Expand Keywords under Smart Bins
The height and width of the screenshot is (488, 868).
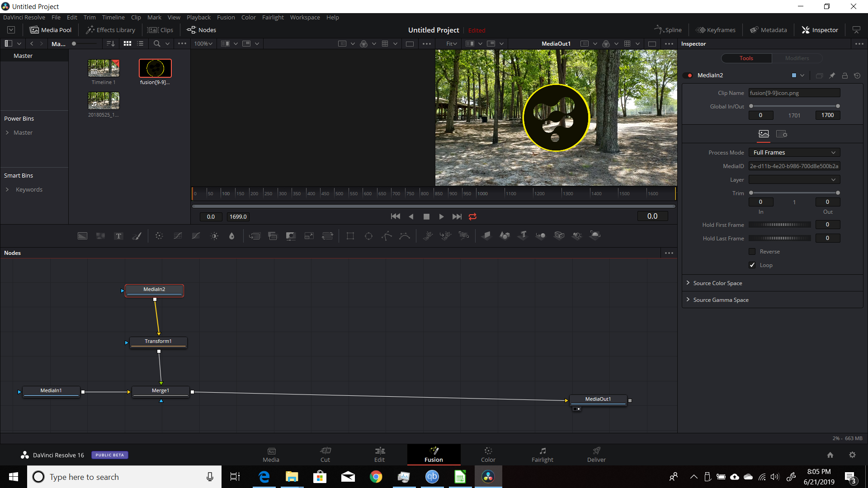(x=7, y=190)
